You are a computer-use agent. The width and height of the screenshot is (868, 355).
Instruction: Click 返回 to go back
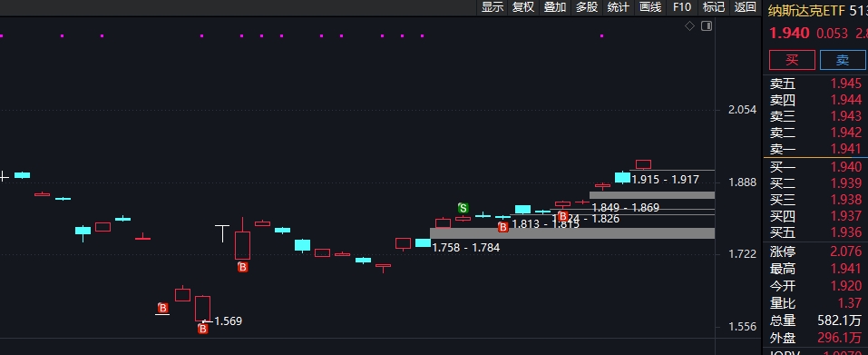tap(746, 7)
